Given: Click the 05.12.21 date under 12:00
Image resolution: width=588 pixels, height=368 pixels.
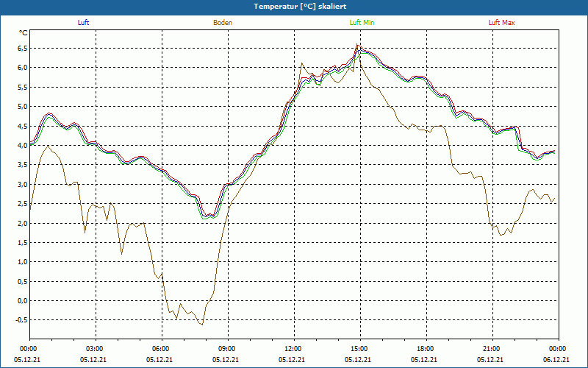Looking at the screenshot, I should pyautogui.click(x=292, y=359).
